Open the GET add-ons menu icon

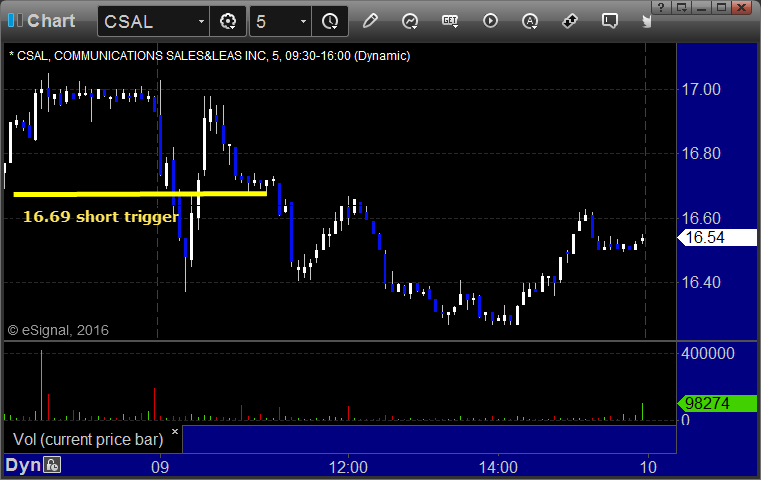tap(450, 21)
